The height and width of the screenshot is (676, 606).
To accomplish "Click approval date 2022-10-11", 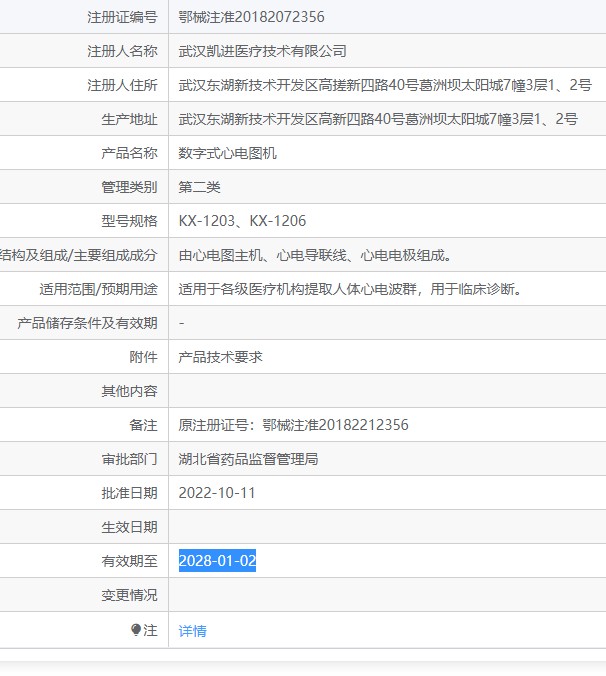I will tap(217, 493).
